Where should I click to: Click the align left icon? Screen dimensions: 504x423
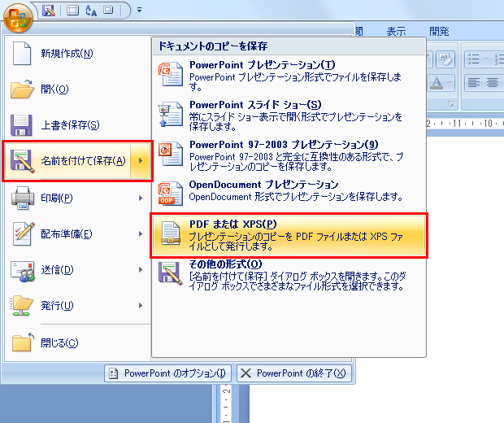[474, 83]
